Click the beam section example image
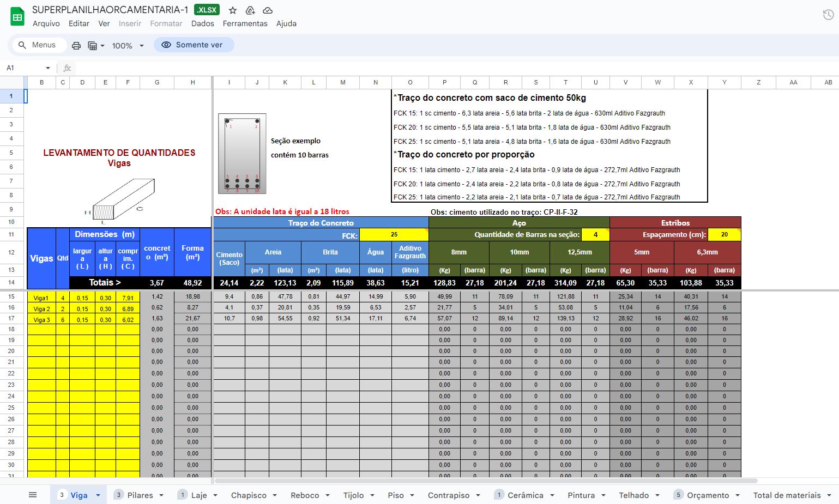 pos(242,154)
